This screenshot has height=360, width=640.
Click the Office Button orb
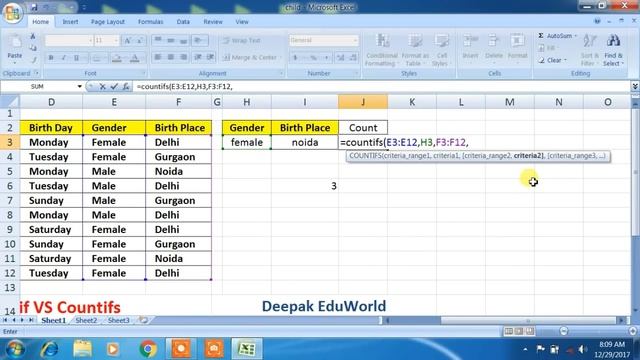[12, 13]
